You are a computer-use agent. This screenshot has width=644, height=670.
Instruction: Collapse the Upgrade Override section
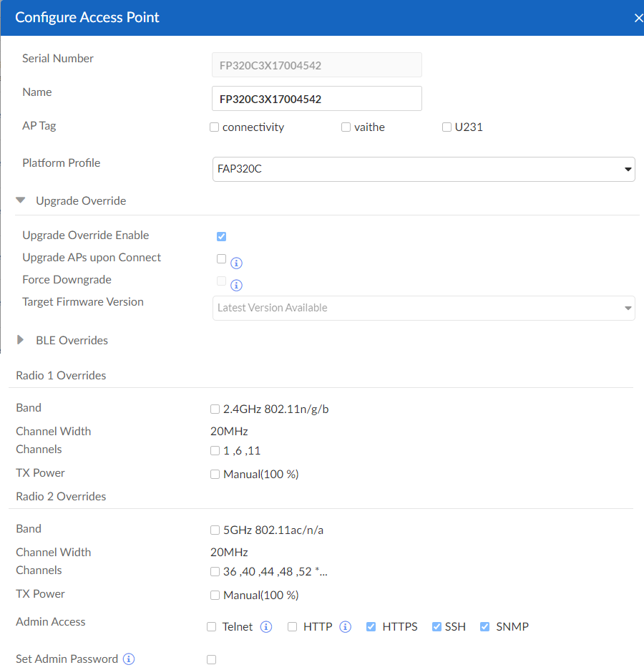click(x=20, y=200)
